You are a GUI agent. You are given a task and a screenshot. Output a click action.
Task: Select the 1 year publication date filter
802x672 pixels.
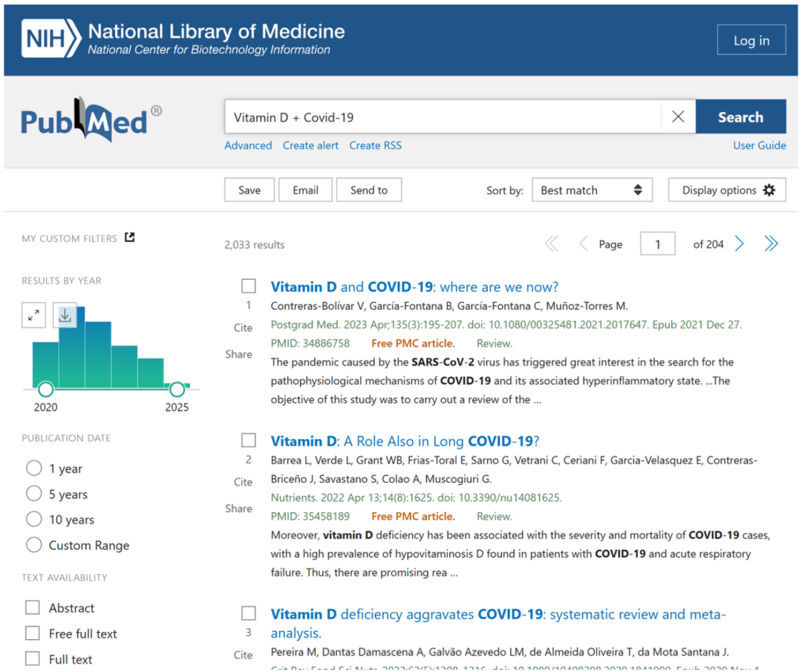click(34, 468)
